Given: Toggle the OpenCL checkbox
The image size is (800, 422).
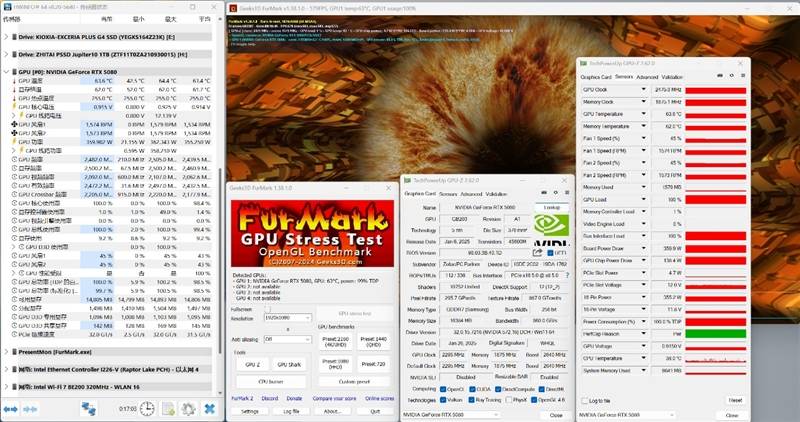Looking at the screenshot, I should [442, 389].
